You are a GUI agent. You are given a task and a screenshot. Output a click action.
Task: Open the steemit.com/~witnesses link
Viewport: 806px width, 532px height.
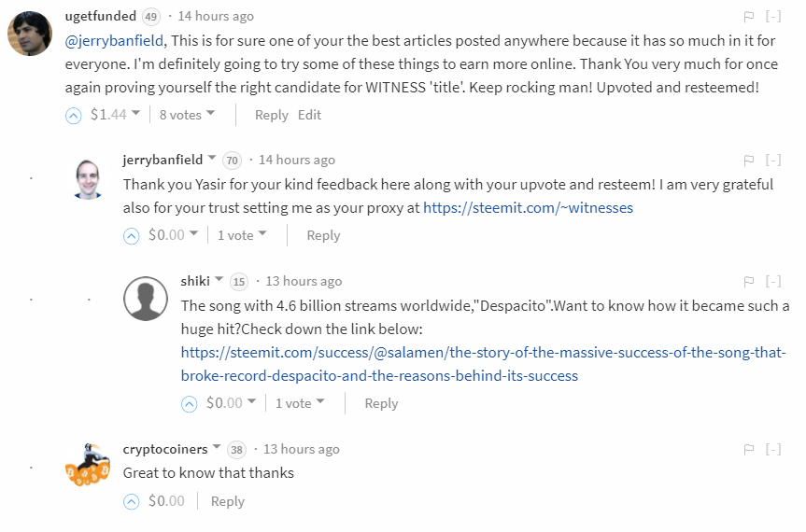pos(528,207)
